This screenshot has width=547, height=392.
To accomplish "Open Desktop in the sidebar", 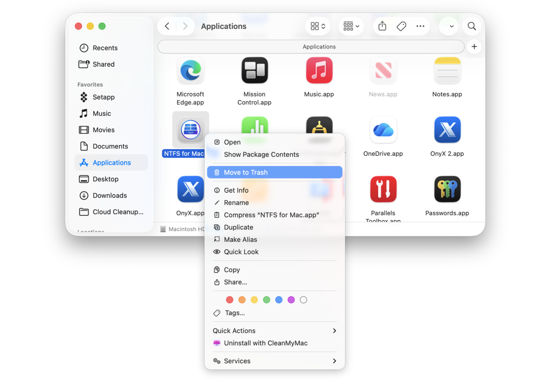I will pos(111,179).
